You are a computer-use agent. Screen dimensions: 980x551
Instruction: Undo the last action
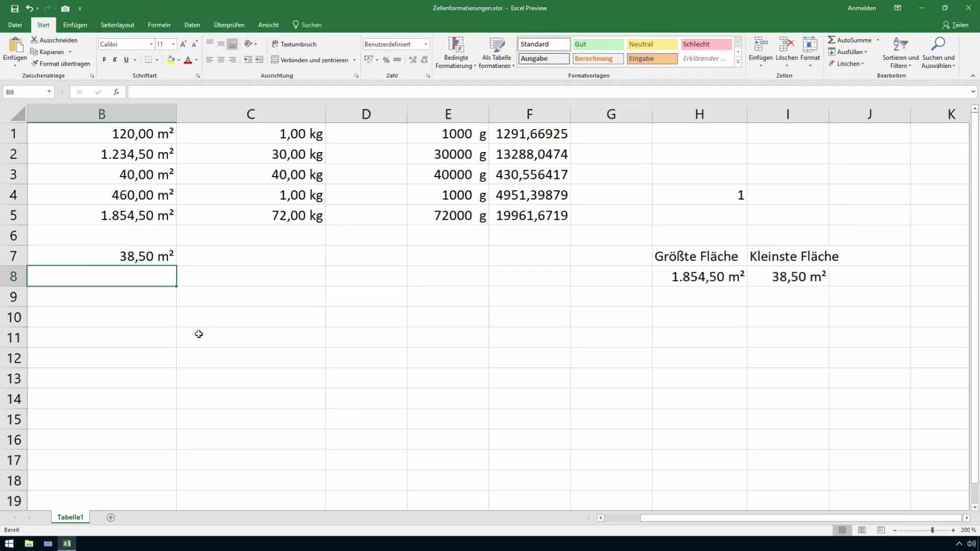30,9
